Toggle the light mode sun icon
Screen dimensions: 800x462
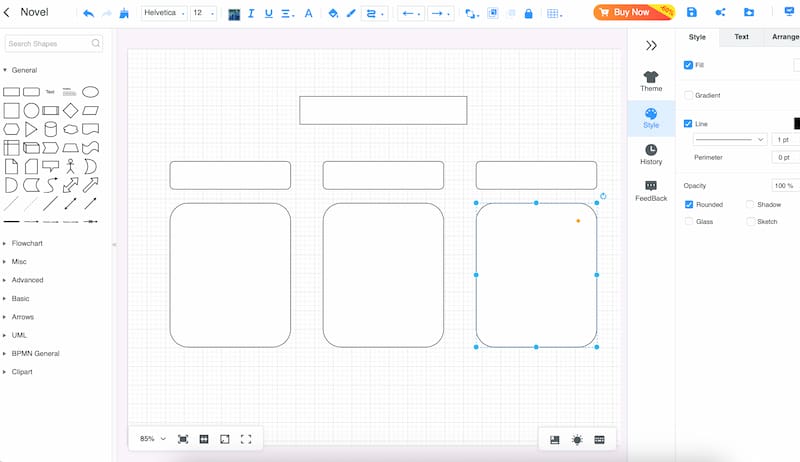pyautogui.click(x=577, y=440)
